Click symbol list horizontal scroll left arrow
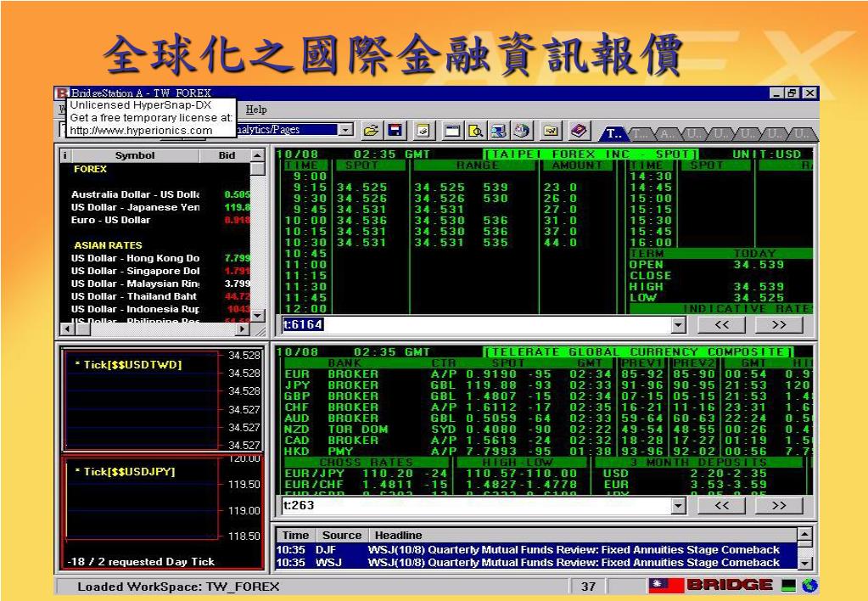 pyautogui.click(x=66, y=329)
